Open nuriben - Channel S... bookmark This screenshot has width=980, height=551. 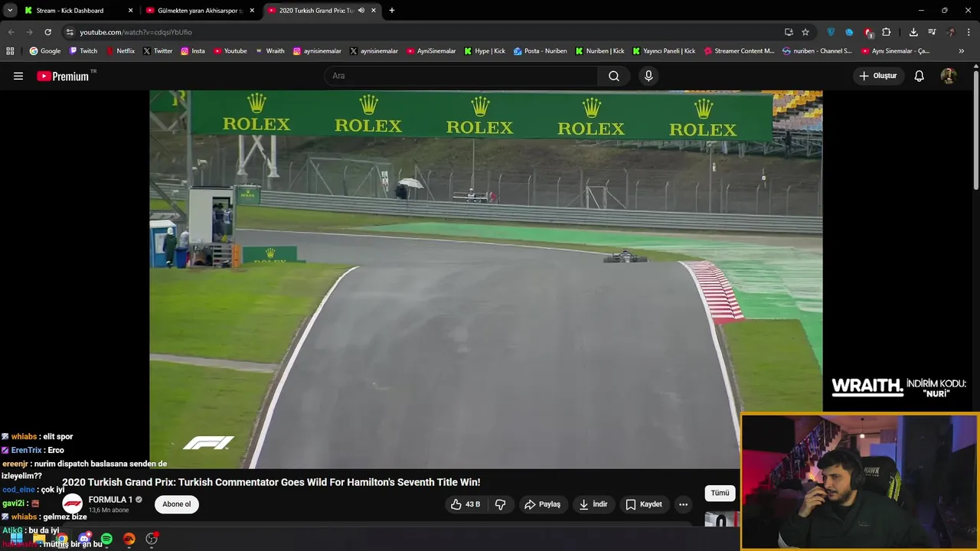[817, 51]
